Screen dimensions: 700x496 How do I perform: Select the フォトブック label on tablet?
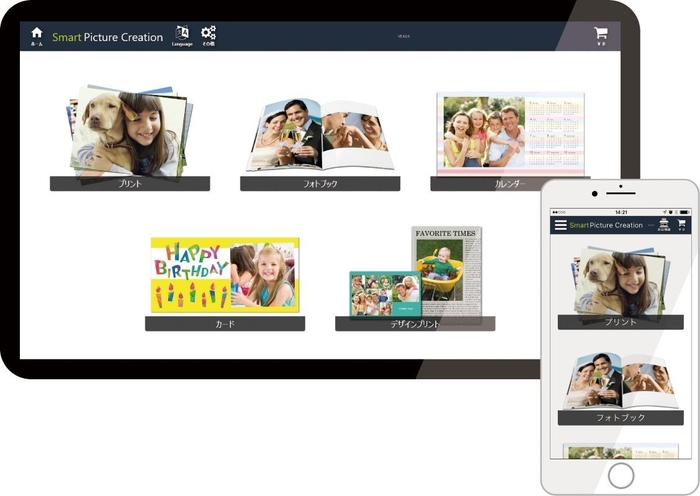click(x=320, y=184)
